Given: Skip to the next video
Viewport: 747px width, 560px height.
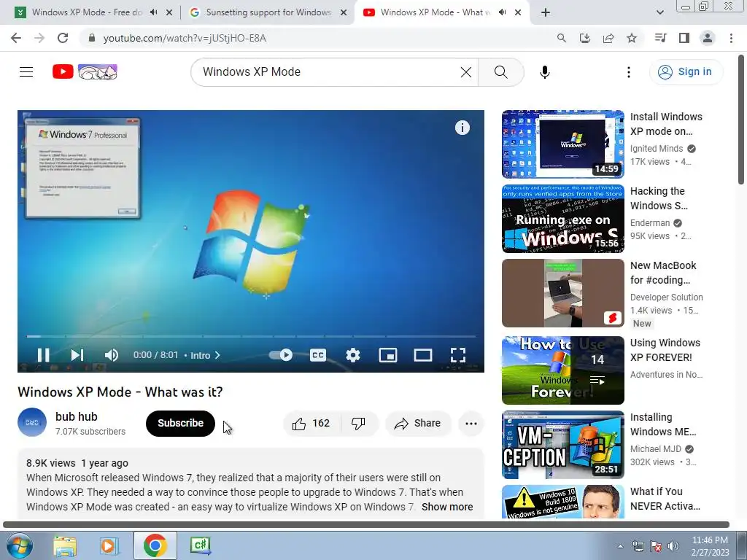Looking at the screenshot, I should (77, 355).
